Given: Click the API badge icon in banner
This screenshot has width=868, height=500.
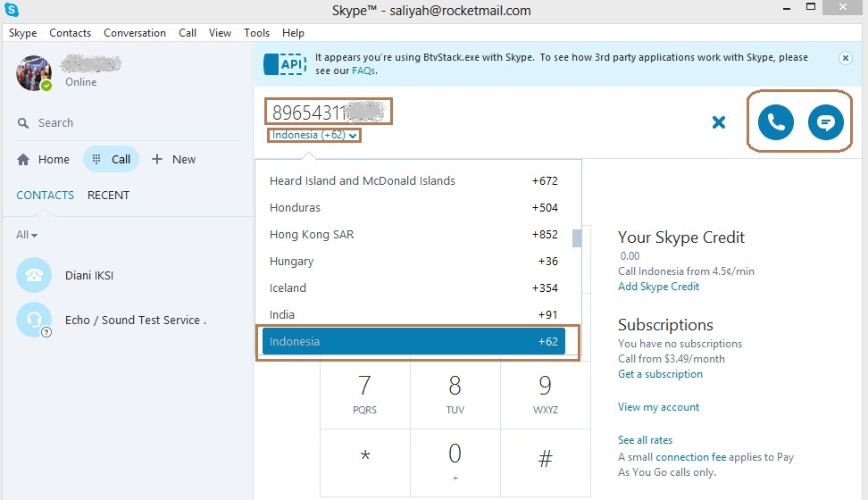Looking at the screenshot, I should [285, 64].
